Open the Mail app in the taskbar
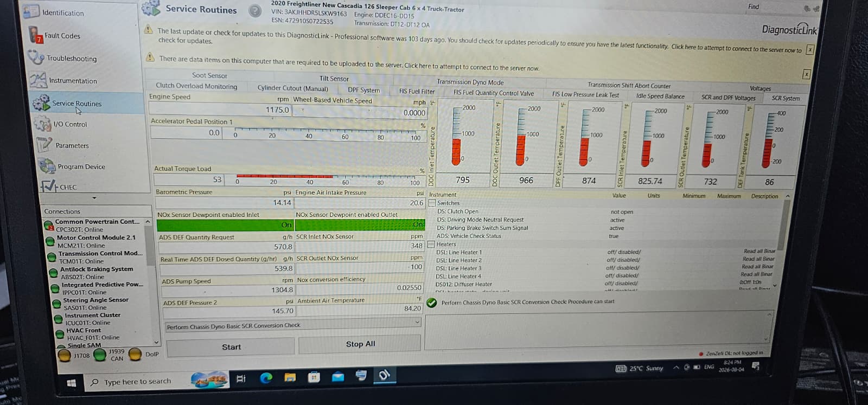The height and width of the screenshot is (405, 868). [x=338, y=376]
